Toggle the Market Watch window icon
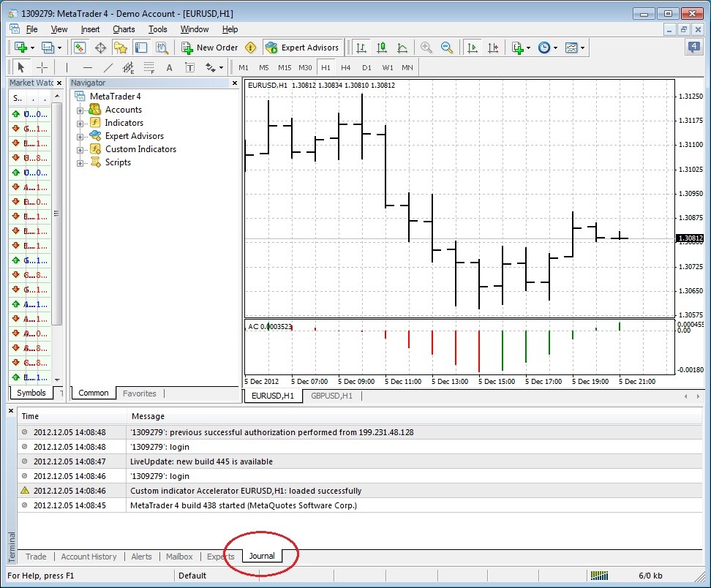The image size is (711, 588). tap(79, 47)
